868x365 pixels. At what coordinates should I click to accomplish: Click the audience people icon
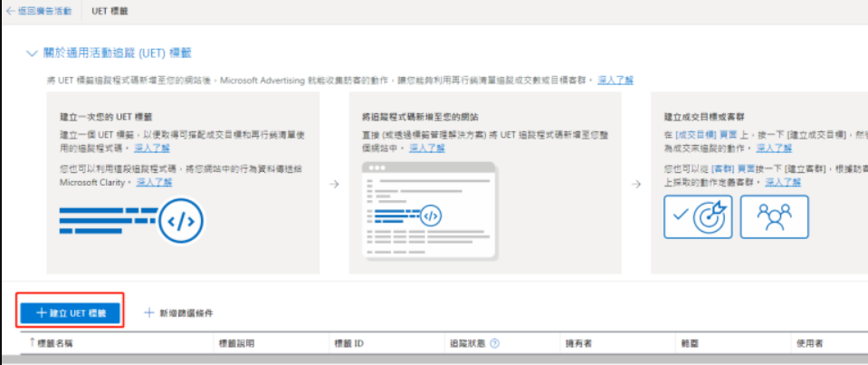pos(774,216)
